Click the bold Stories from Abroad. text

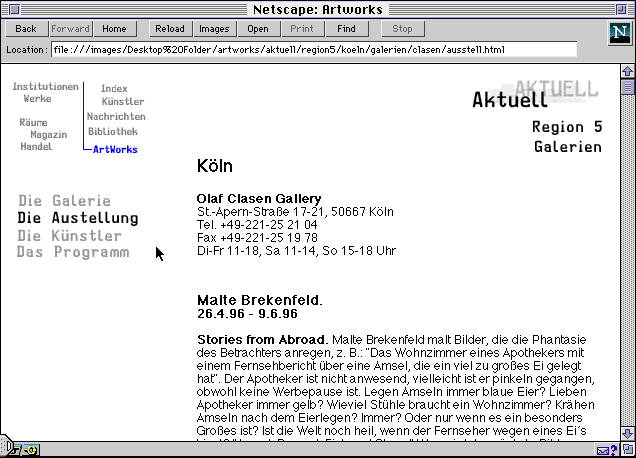[x=262, y=340]
